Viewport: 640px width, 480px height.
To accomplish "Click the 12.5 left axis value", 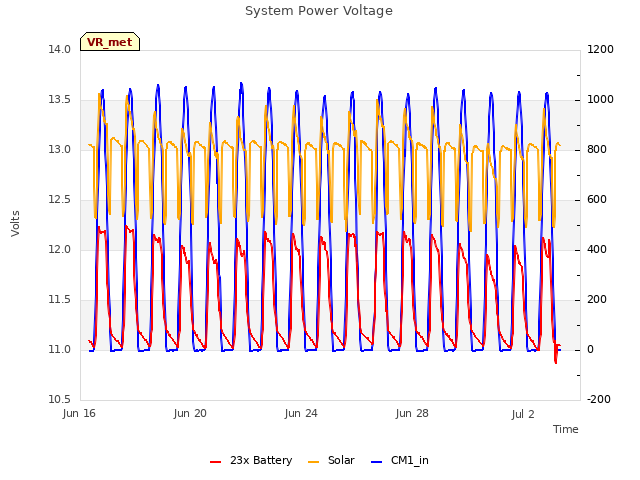I will click(x=59, y=200).
